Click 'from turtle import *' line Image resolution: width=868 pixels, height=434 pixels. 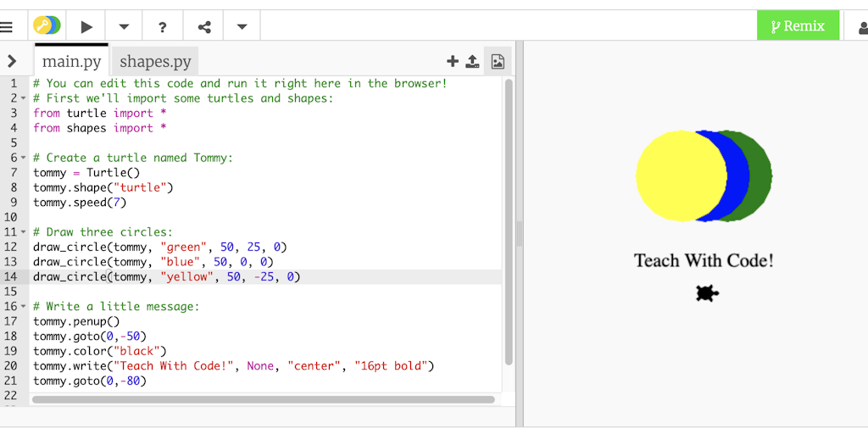(100, 113)
